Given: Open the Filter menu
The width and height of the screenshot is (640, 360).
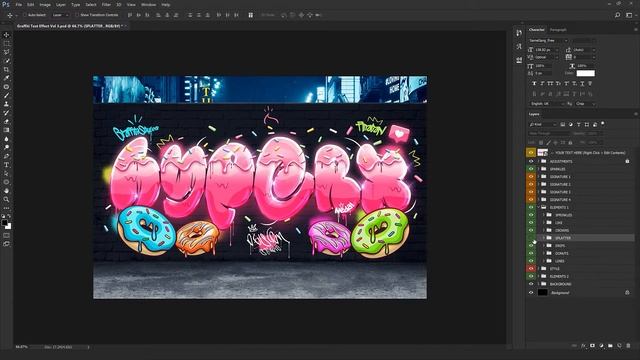Looking at the screenshot, I should coord(106,4).
